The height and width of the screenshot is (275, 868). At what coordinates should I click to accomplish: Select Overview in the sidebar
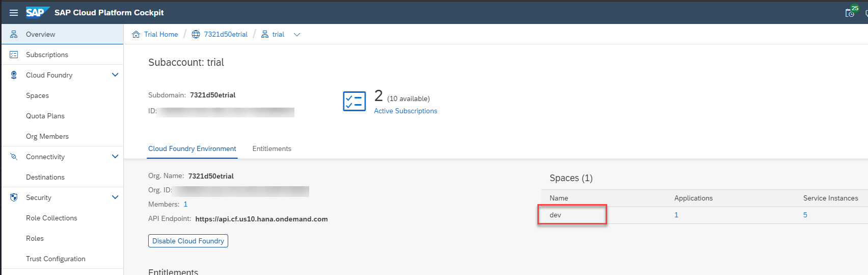(62, 34)
